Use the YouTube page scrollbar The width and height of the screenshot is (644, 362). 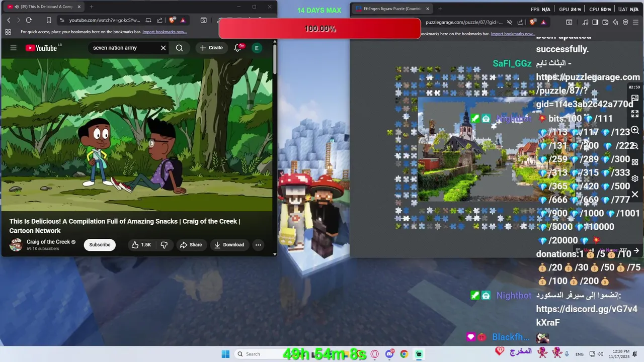275,60
